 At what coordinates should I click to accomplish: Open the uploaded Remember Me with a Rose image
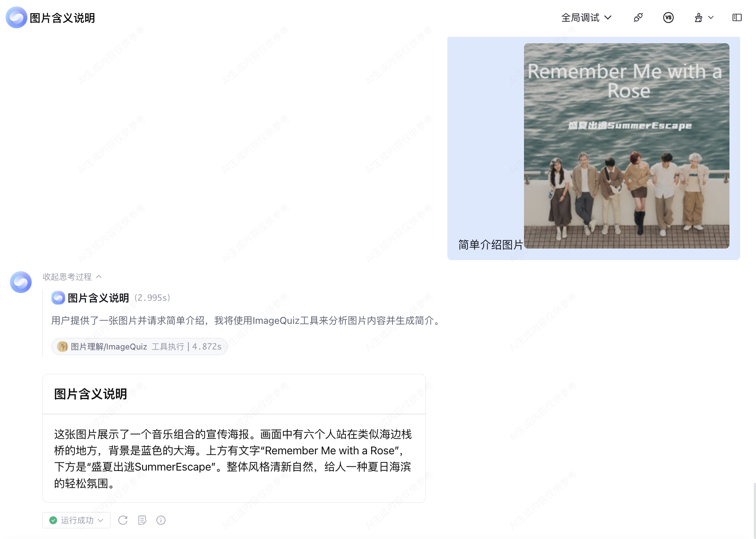pyautogui.click(x=626, y=146)
